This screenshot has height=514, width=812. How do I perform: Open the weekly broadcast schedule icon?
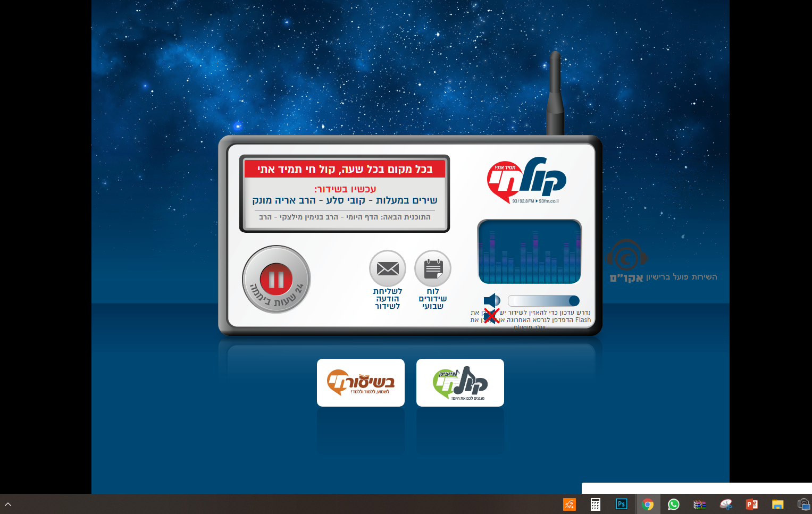433,268
